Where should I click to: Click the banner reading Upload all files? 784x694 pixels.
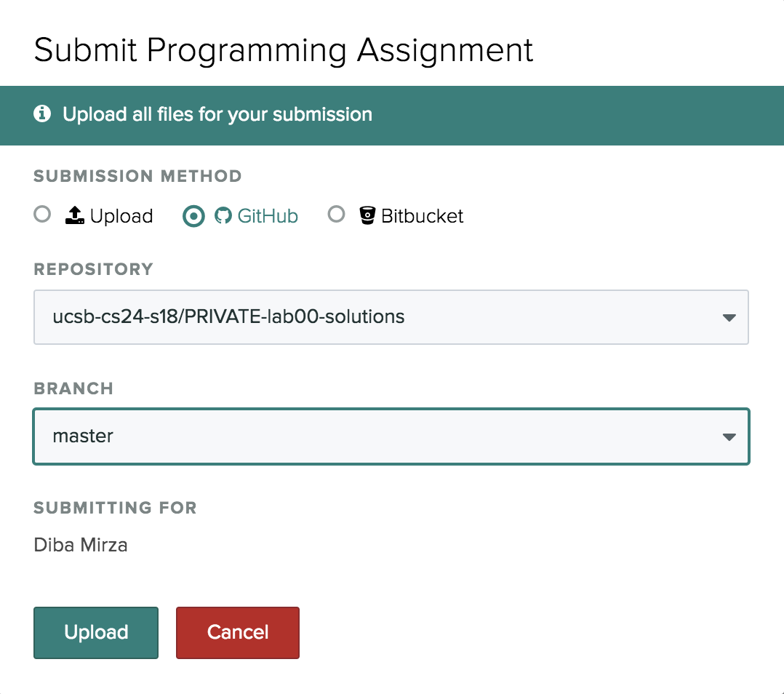coord(217,114)
